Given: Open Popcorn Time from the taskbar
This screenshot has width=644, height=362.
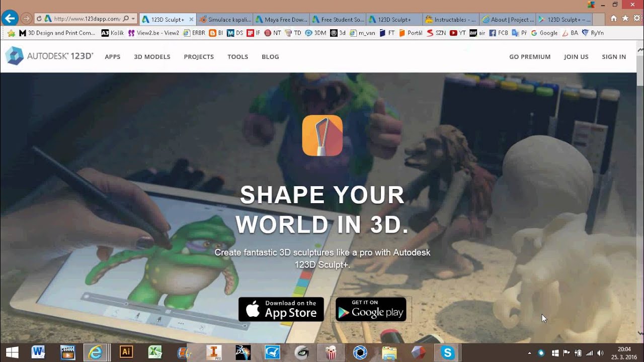Looking at the screenshot, I should point(331,352).
